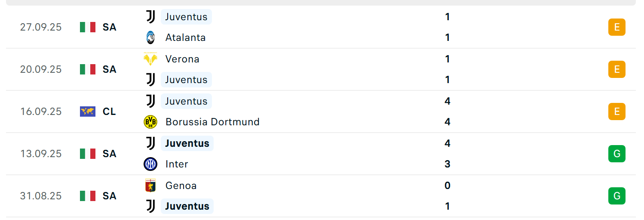Open the orange E badge for Verona–Juventus
The image size is (644, 220).
point(616,69)
